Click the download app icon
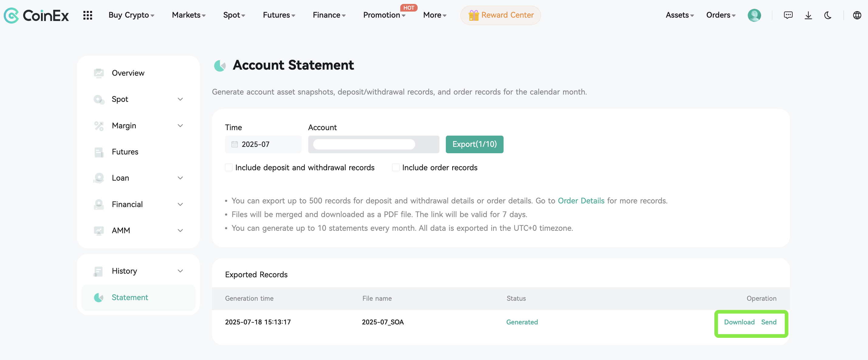 [808, 15]
